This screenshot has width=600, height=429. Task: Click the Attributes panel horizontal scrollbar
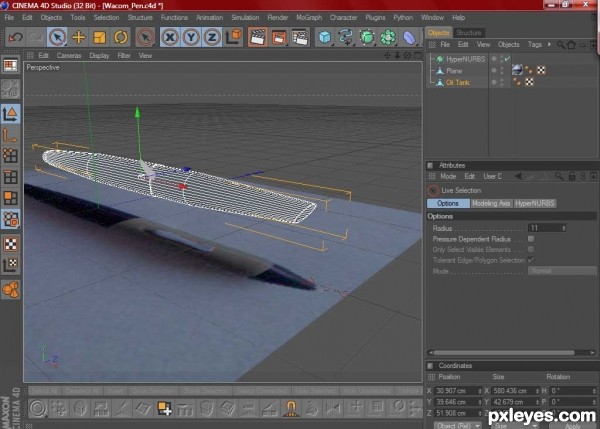point(504,353)
